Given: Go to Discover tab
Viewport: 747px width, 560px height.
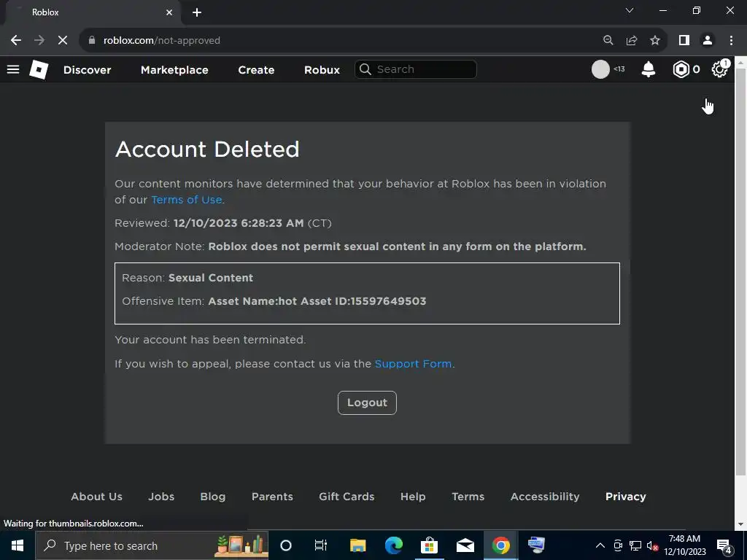Looking at the screenshot, I should click(x=88, y=69).
